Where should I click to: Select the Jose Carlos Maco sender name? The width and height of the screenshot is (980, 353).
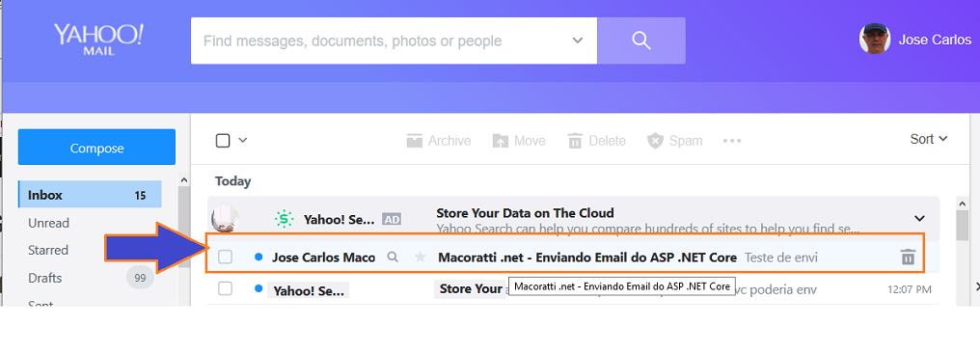pos(324,258)
